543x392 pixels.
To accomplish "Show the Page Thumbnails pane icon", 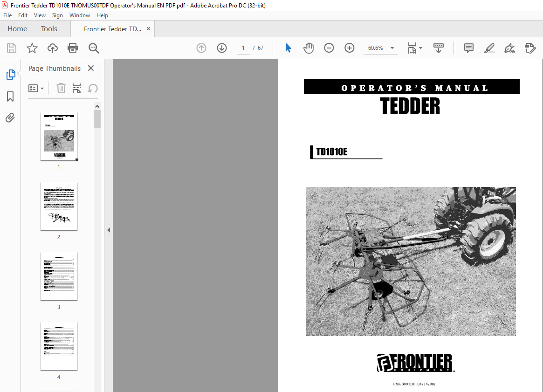I will pos(11,75).
